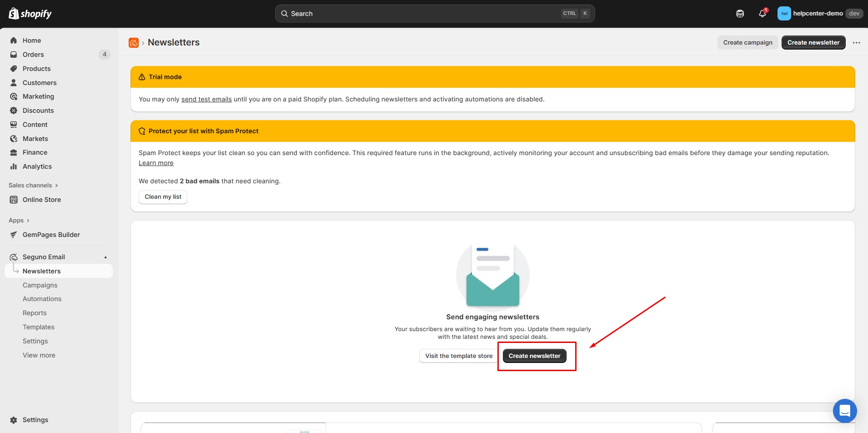Image resolution: width=868 pixels, height=433 pixels.
Task: Click Visit the template store
Action: 458,356
